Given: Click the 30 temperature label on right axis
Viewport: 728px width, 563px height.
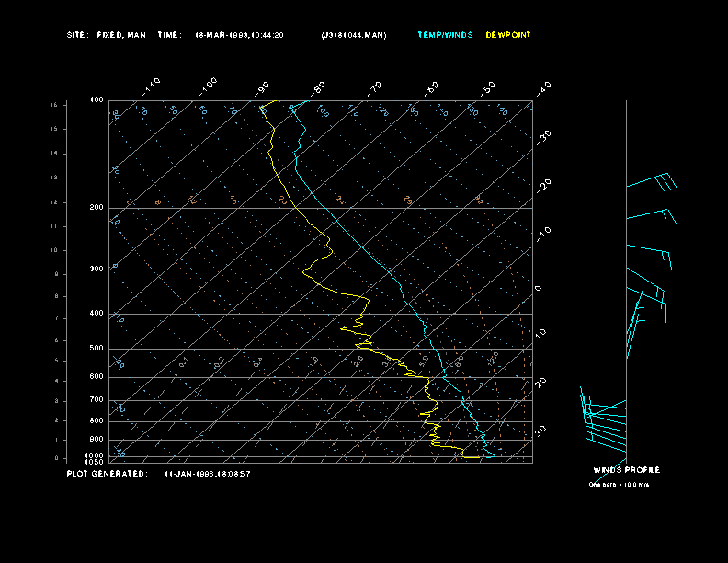Looking at the screenshot, I should (540, 430).
